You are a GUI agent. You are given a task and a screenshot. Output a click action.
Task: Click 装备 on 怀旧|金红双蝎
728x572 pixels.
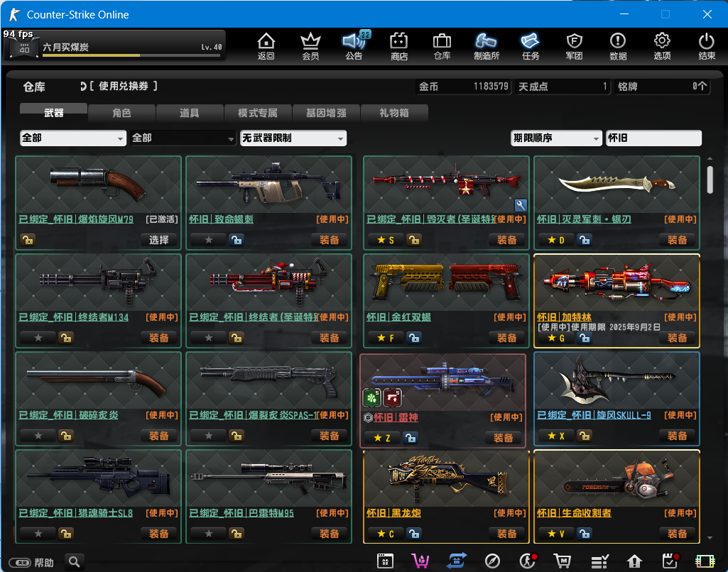pos(506,338)
